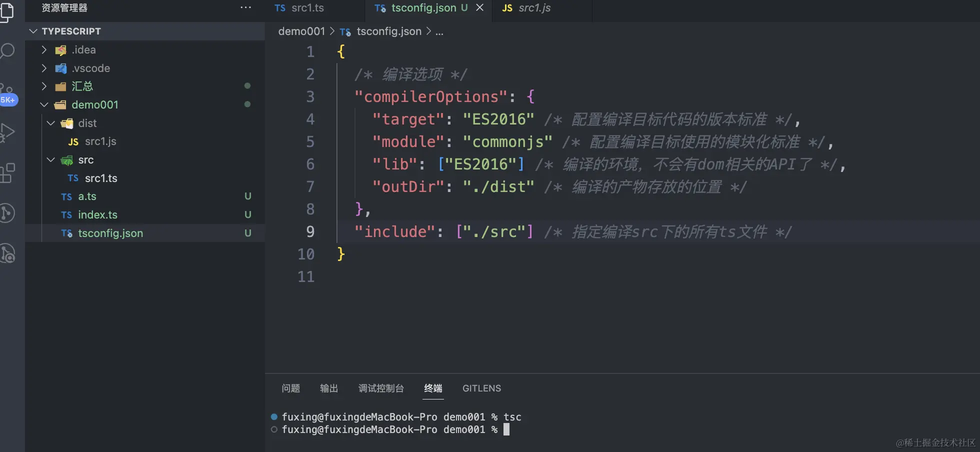The width and height of the screenshot is (980, 452).
Task: Open the circled git branch icon above the bottom one
Action: [7, 213]
